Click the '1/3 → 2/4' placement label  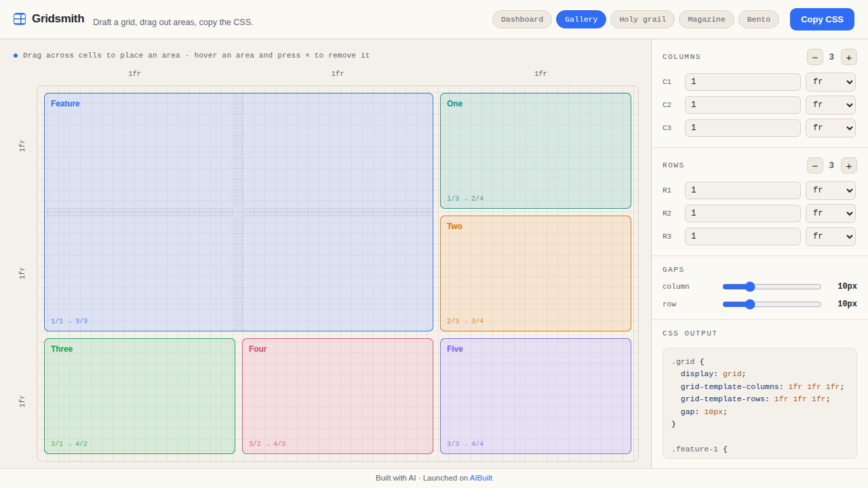coord(465,199)
